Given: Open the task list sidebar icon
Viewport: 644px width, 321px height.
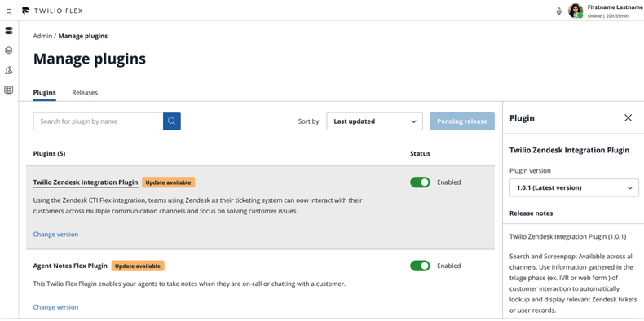Looking at the screenshot, I should pos(9,90).
